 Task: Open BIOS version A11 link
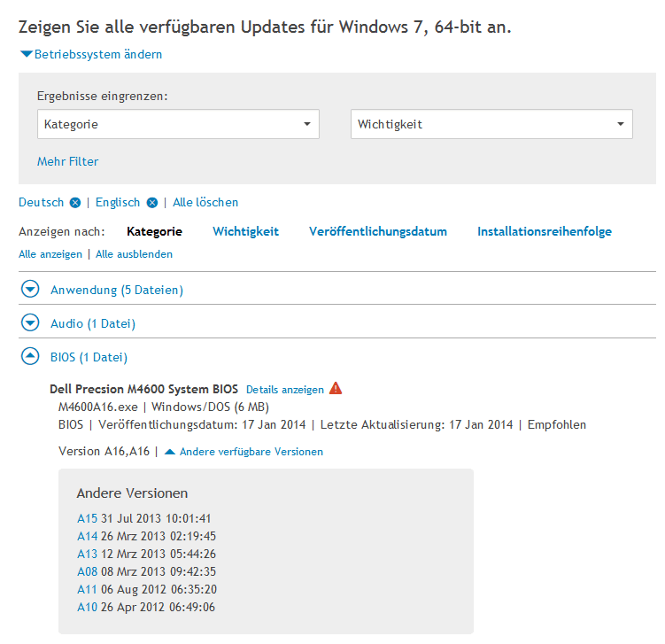[x=88, y=589]
